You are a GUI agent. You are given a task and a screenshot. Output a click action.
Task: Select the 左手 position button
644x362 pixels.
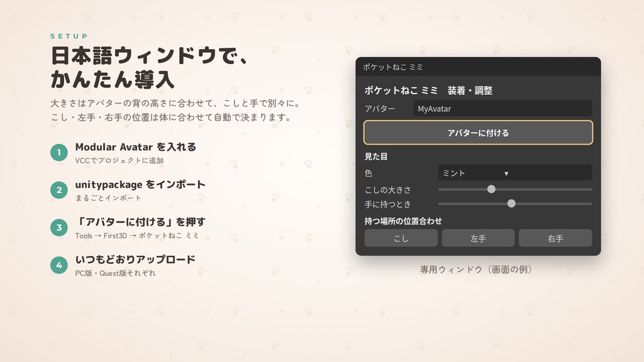(478, 238)
